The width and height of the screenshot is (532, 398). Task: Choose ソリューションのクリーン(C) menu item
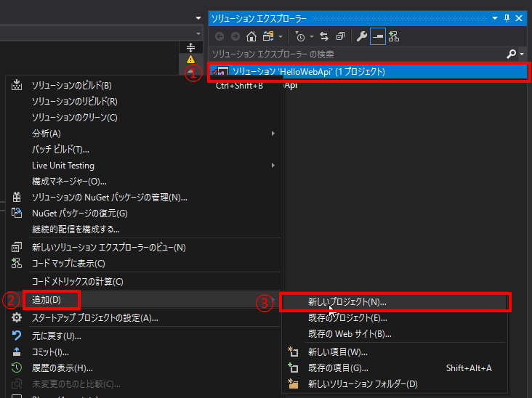point(144,118)
